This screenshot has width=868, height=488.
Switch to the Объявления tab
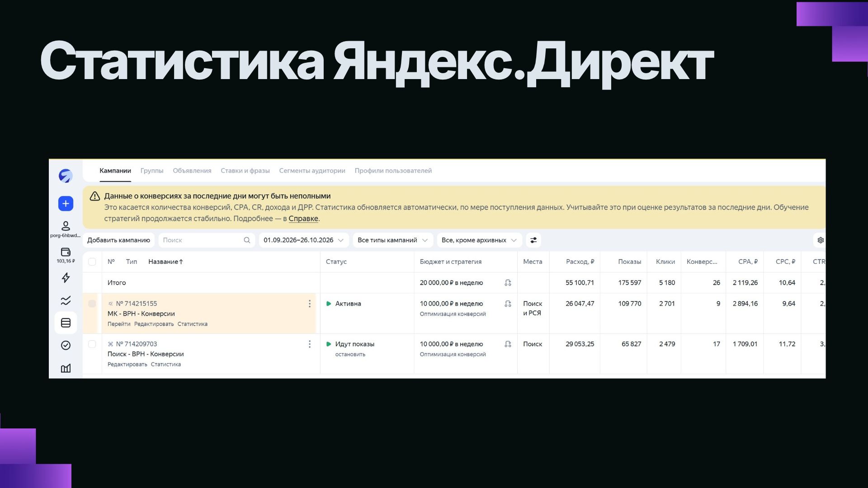pyautogui.click(x=192, y=171)
